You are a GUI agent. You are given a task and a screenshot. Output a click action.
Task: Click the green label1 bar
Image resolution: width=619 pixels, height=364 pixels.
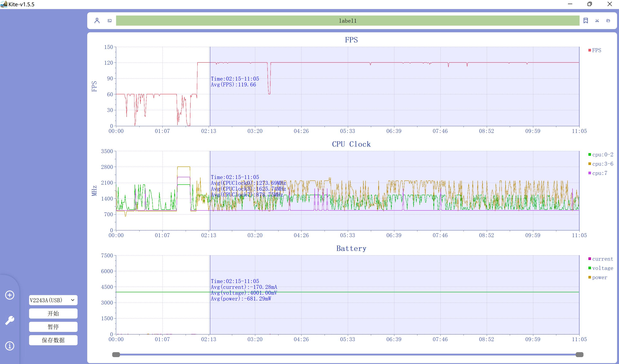tap(348, 21)
